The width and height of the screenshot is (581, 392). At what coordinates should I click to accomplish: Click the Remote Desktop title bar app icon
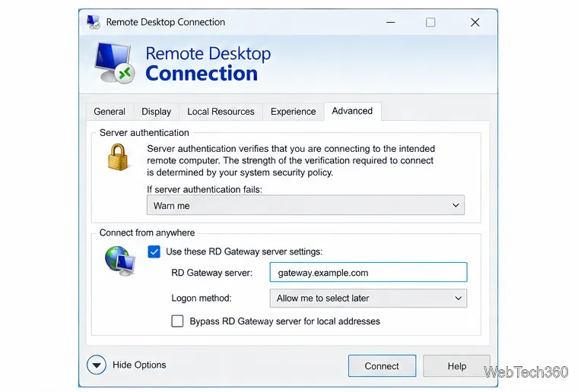[94, 22]
